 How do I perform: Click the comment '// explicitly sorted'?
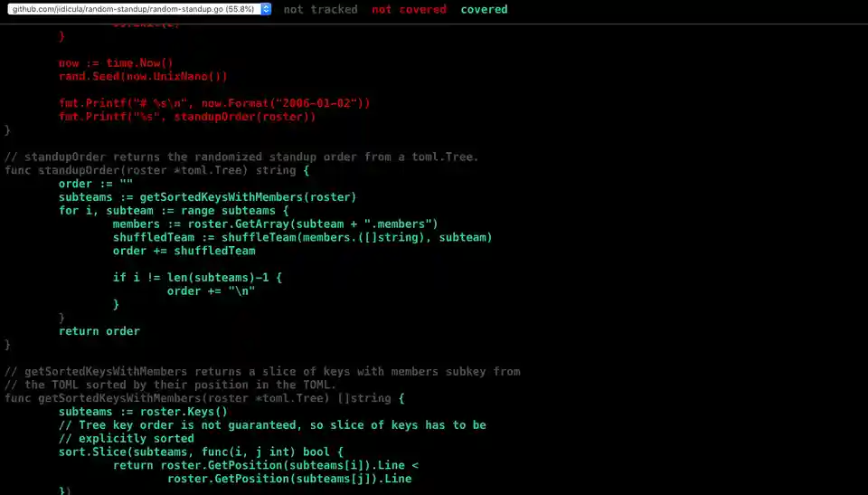click(127, 439)
